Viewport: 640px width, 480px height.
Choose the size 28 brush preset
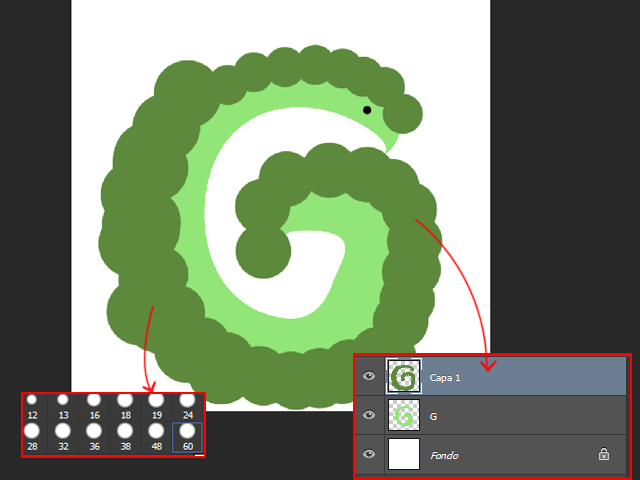coord(32,437)
